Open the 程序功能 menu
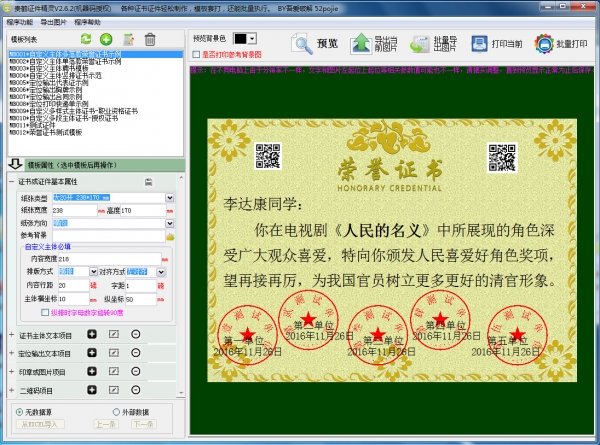Screen dimensions: 600x445 [19, 20]
